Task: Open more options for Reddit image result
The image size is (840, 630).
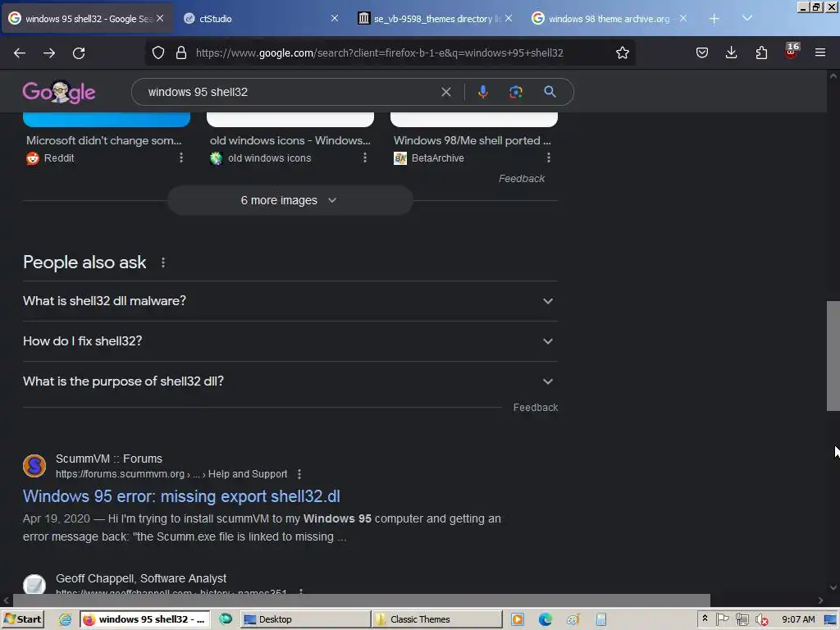Action: (181, 157)
